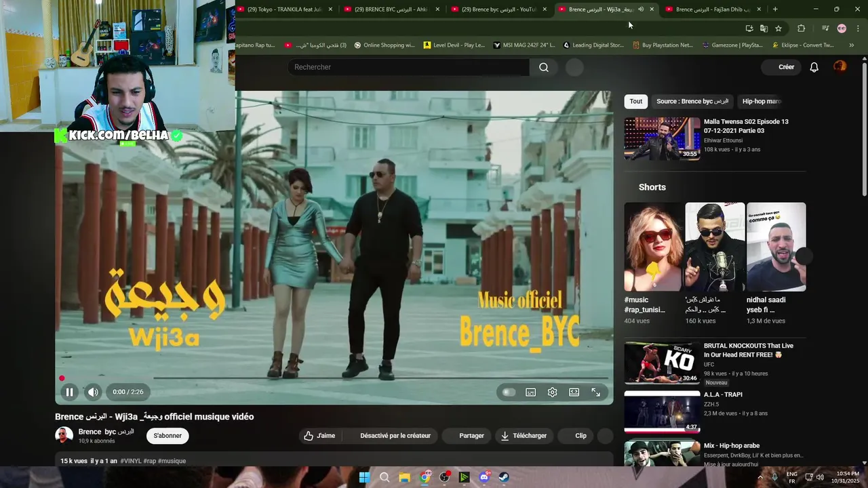The width and height of the screenshot is (868, 488).
Task: Select the Hip-hop filter chip
Action: (x=762, y=102)
